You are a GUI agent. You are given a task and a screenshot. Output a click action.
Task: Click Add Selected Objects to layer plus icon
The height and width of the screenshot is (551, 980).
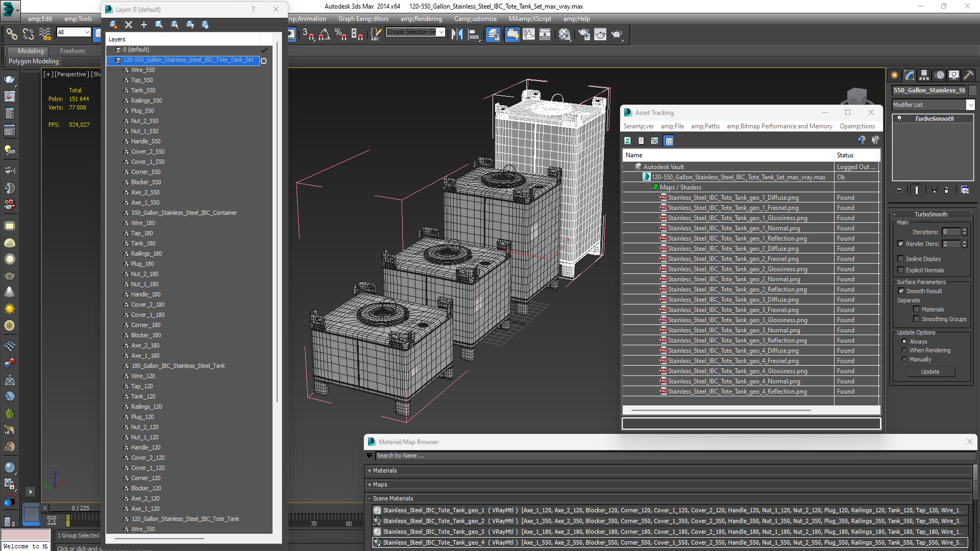tap(144, 24)
